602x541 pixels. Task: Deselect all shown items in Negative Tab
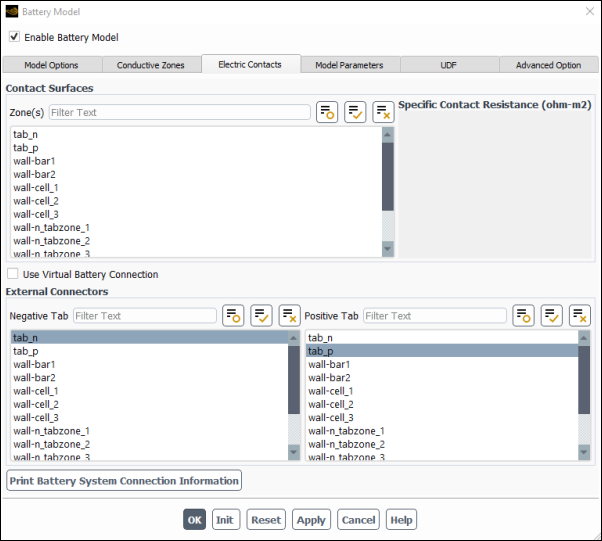289,316
